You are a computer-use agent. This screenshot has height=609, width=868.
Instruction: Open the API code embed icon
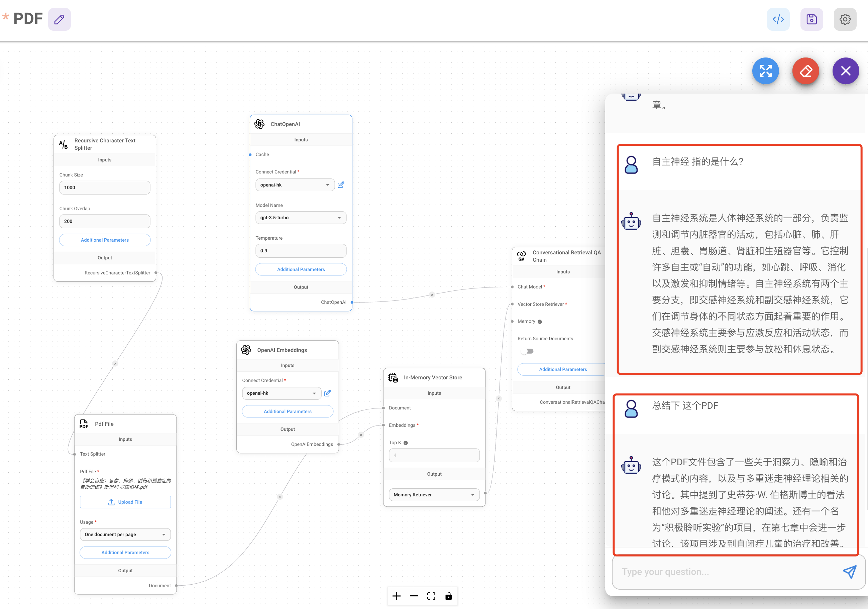point(778,19)
